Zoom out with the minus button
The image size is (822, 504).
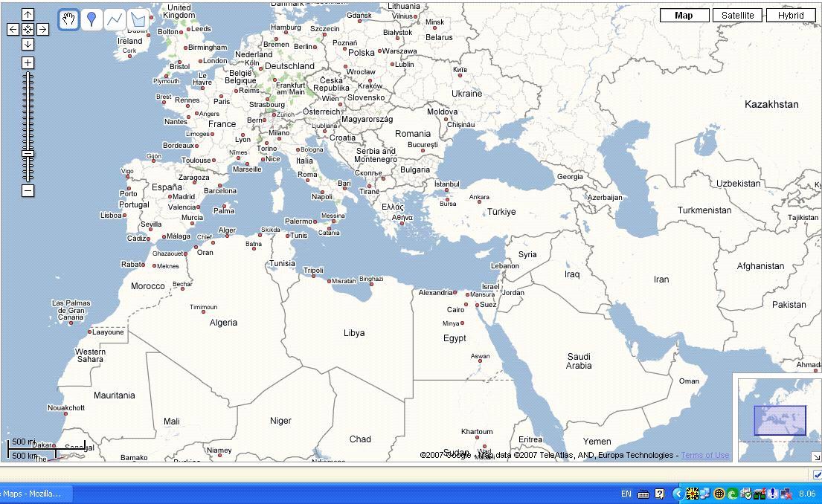tap(28, 191)
